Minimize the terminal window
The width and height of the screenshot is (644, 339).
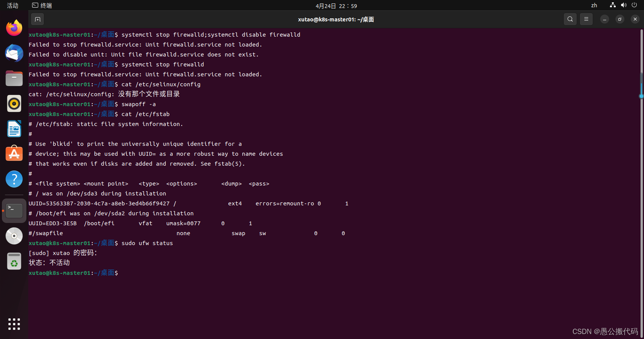pos(605,19)
